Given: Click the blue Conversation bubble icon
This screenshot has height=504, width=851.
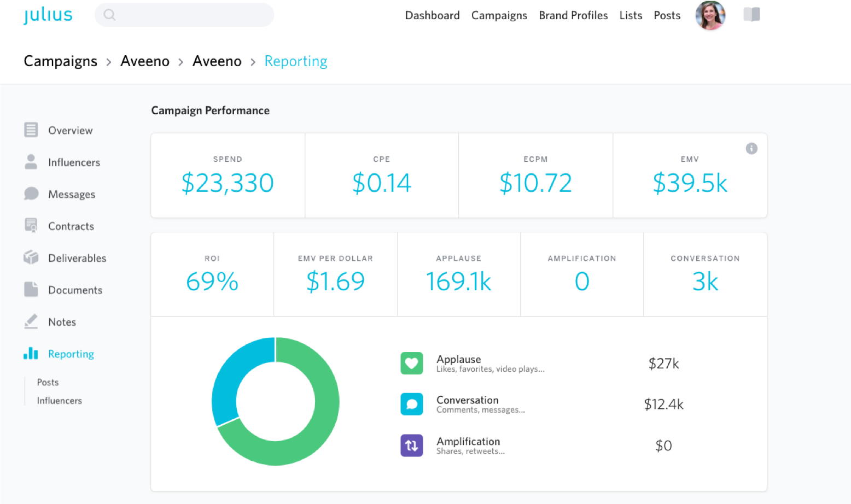Looking at the screenshot, I should 411,405.
